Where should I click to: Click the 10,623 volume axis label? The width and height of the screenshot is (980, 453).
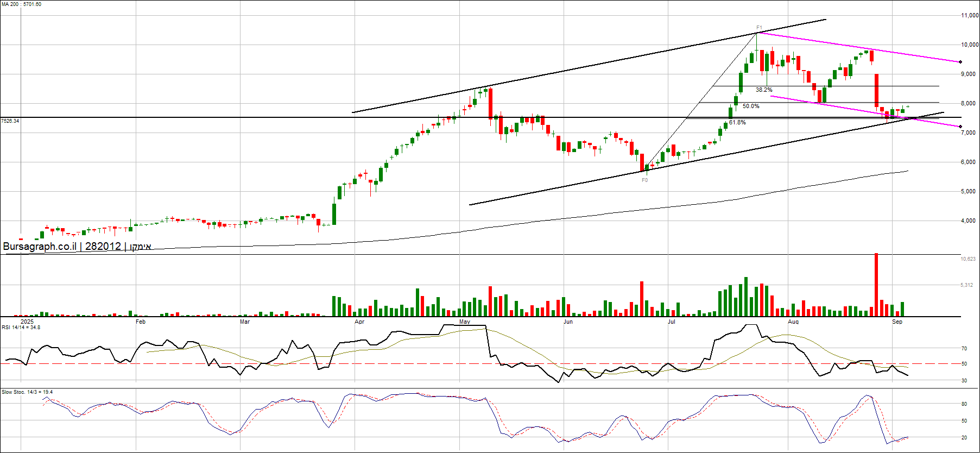(968, 259)
